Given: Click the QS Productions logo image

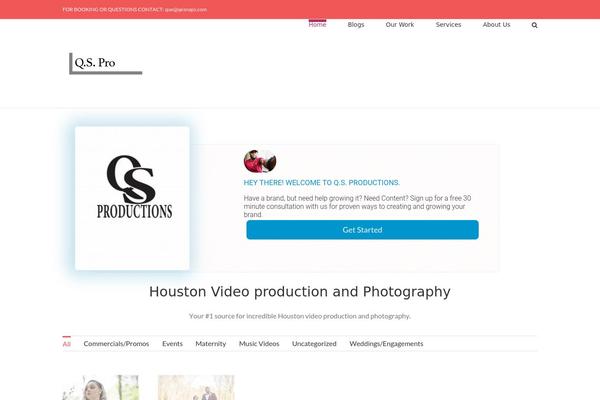Looking at the screenshot, I should (x=132, y=198).
